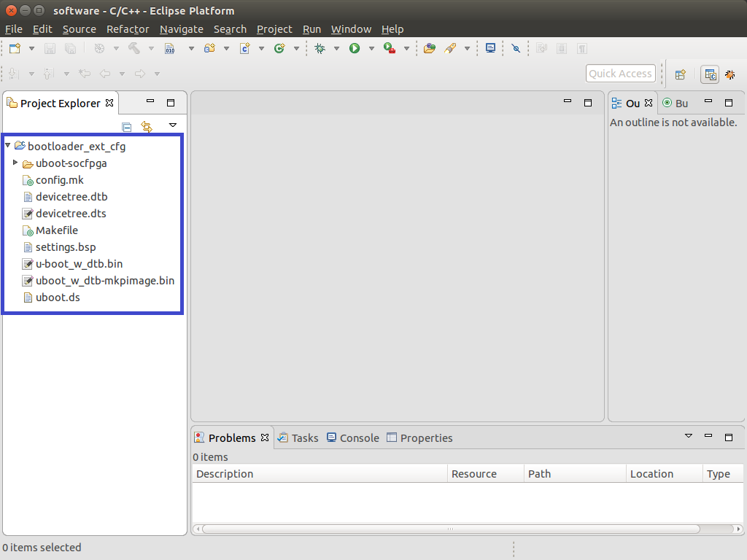Image resolution: width=747 pixels, height=560 pixels.
Task: Toggle the C/C++ perspective button
Action: [x=710, y=74]
